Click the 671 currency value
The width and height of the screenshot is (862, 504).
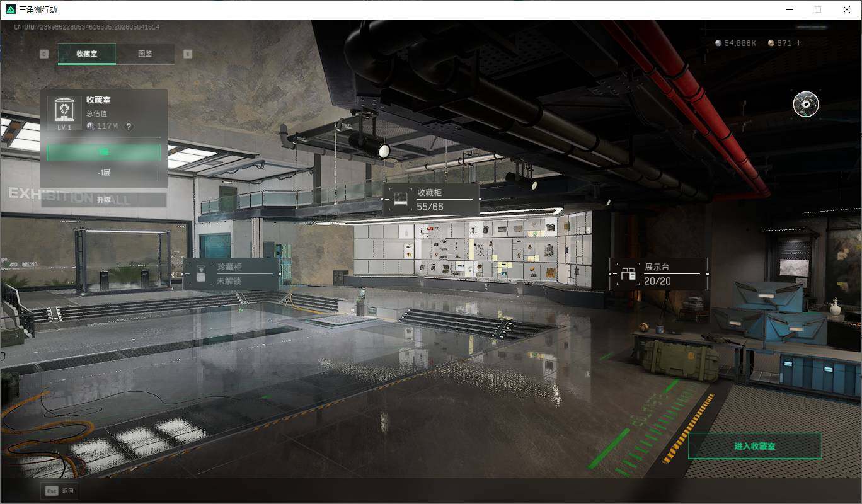click(784, 43)
